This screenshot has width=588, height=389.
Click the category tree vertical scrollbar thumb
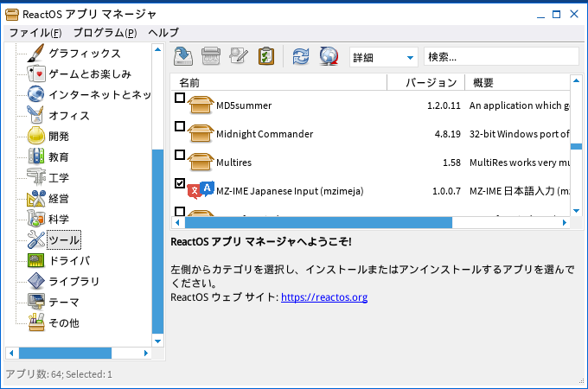coord(157,241)
